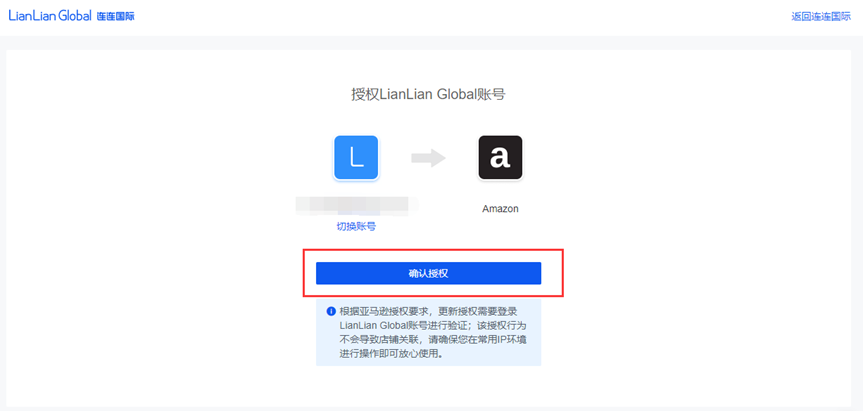This screenshot has height=411, width=863.
Task: Click the Amazon label under the logo
Action: point(500,209)
